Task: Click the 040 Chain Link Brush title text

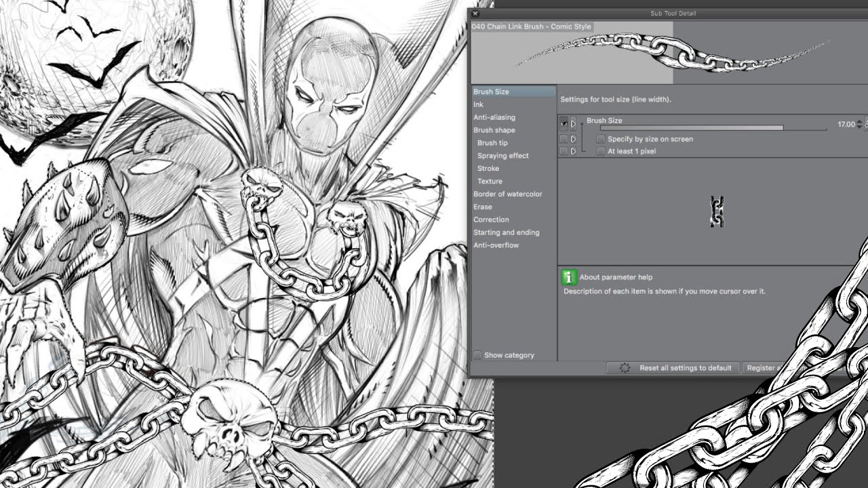Action: tap(532, 26)
